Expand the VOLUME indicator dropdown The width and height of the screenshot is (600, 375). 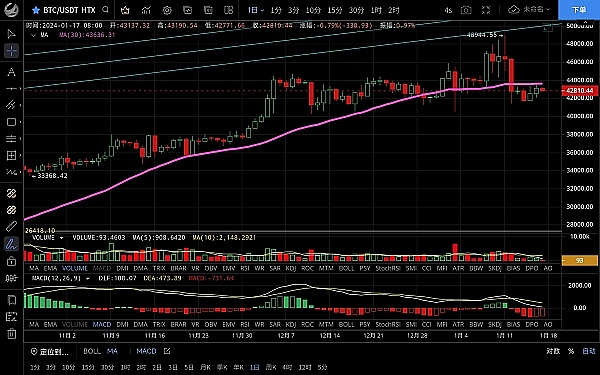click(x=61, y=238)
